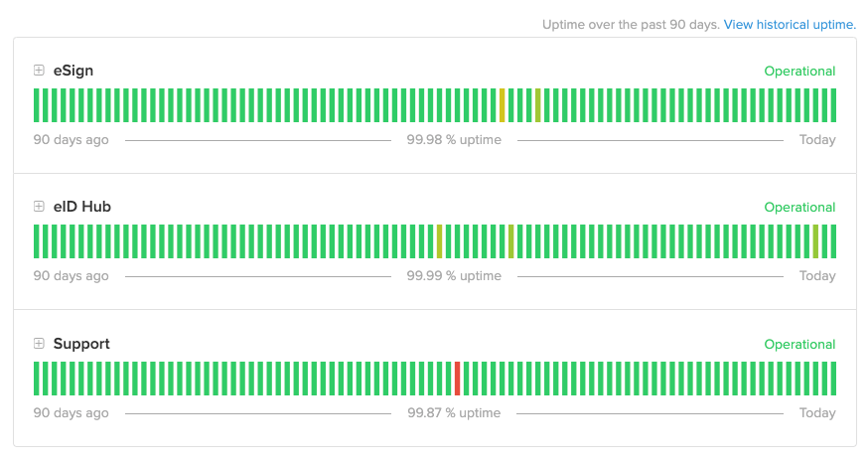This screenshot has width=868, height=460.
Task: Select the oldest day bar in eSign timeline
Action: coord(37,105)
